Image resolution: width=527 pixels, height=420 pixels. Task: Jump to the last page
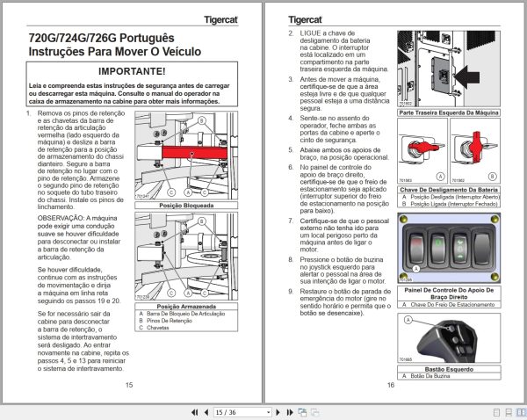click(290, 412)
